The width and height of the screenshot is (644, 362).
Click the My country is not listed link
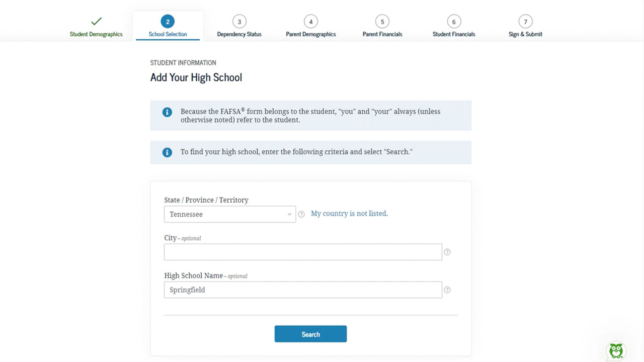coord(349,213)
